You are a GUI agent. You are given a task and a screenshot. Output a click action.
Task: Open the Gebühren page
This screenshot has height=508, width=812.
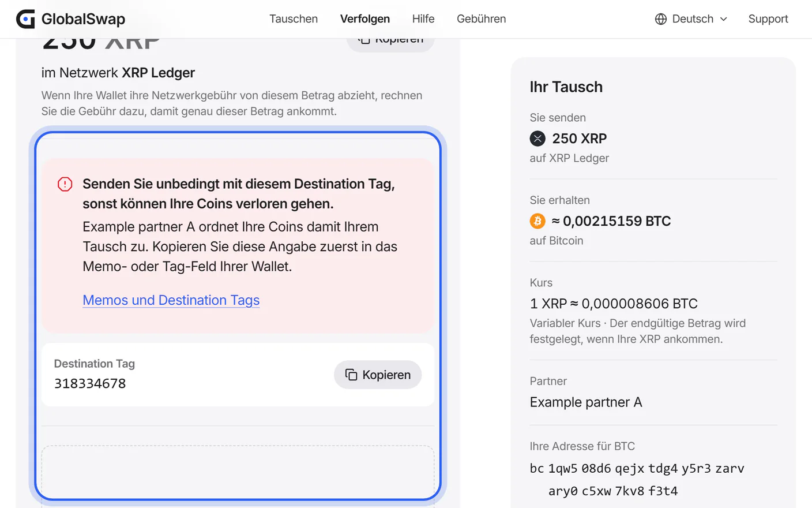pyautogui.click(x=482, y=19)
